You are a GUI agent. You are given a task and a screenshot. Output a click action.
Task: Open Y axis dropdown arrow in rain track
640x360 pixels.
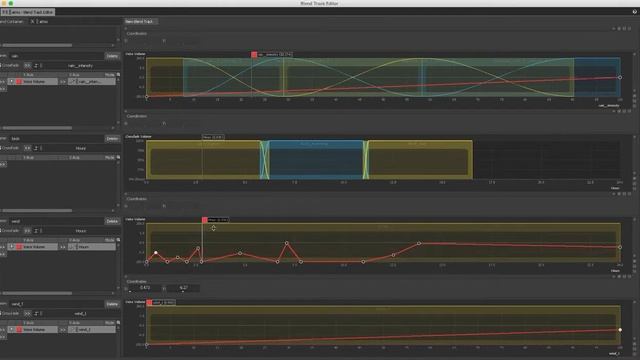(11, 82)
